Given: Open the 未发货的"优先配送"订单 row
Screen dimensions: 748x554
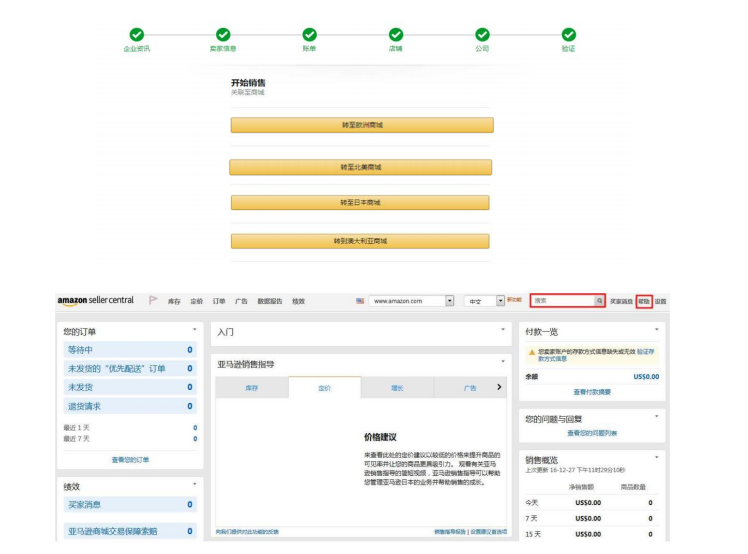Looking at the screenshot, I should 130,368.
